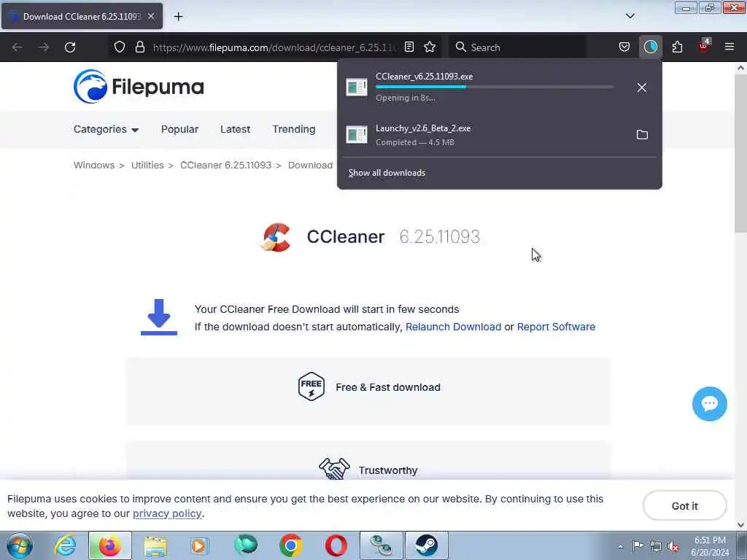Open the uBlock Origin extension icon
Screen dimensions: 747x560
pos(704,46)
